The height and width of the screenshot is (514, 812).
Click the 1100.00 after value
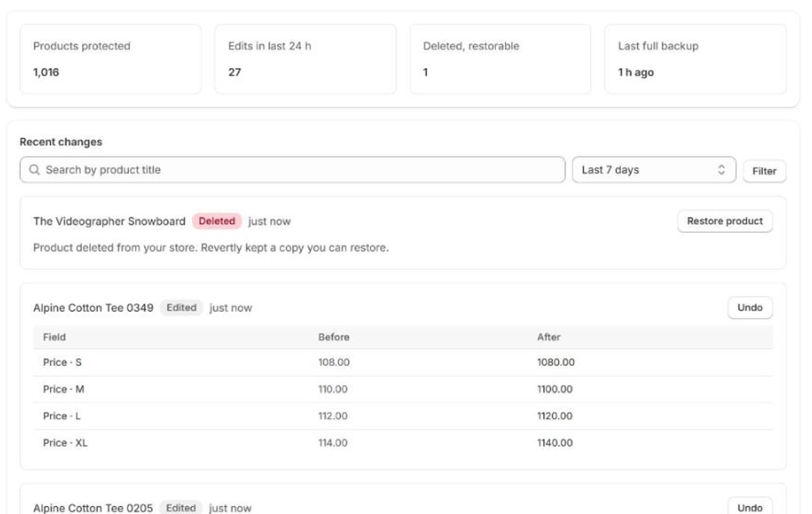[x=554, y=389]
